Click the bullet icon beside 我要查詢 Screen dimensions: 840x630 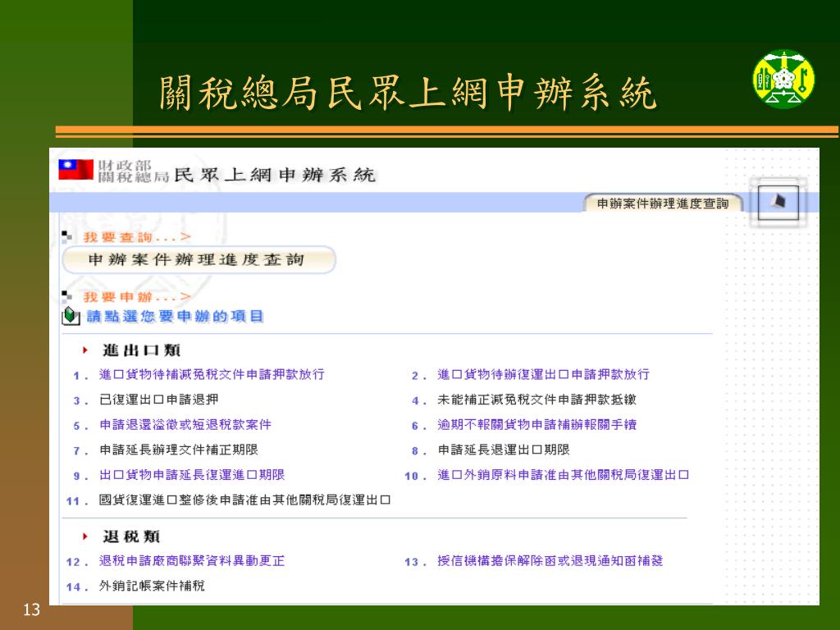point(66,236)
